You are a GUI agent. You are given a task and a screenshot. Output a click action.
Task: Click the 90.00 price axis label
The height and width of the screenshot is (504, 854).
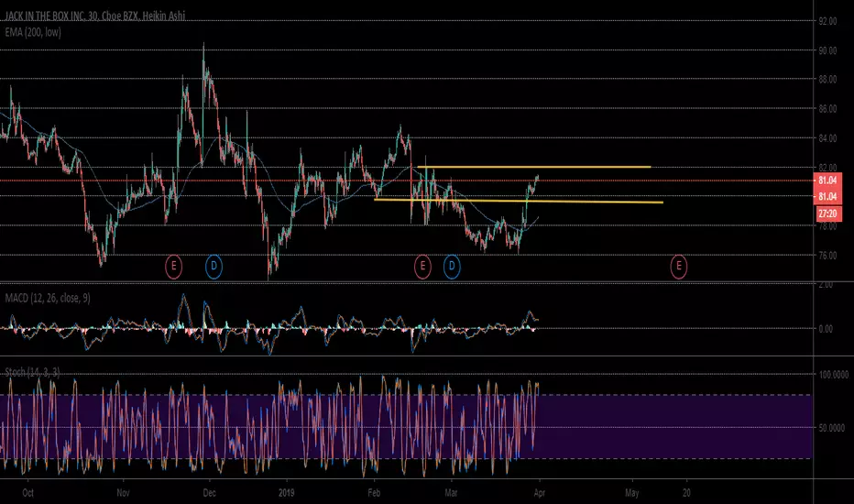click(x=827, y=50)
